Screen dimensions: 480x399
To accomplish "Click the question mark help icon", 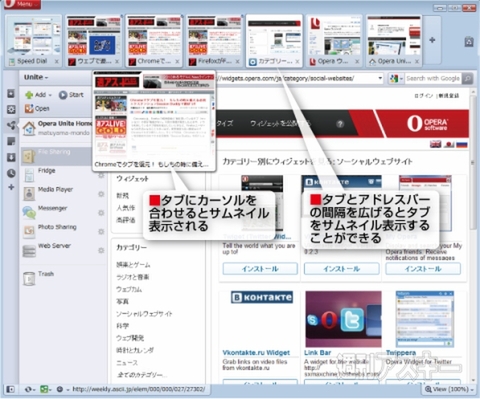I will click(x=340, y=124).
